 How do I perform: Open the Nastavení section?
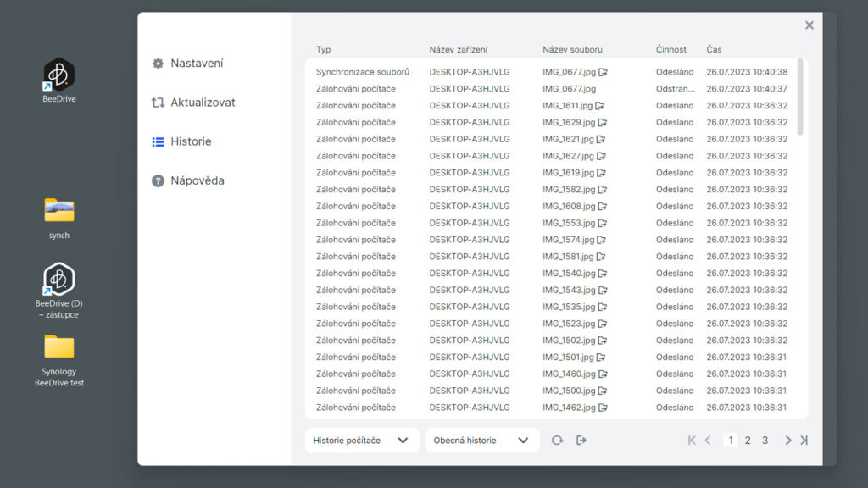[197, 64]
